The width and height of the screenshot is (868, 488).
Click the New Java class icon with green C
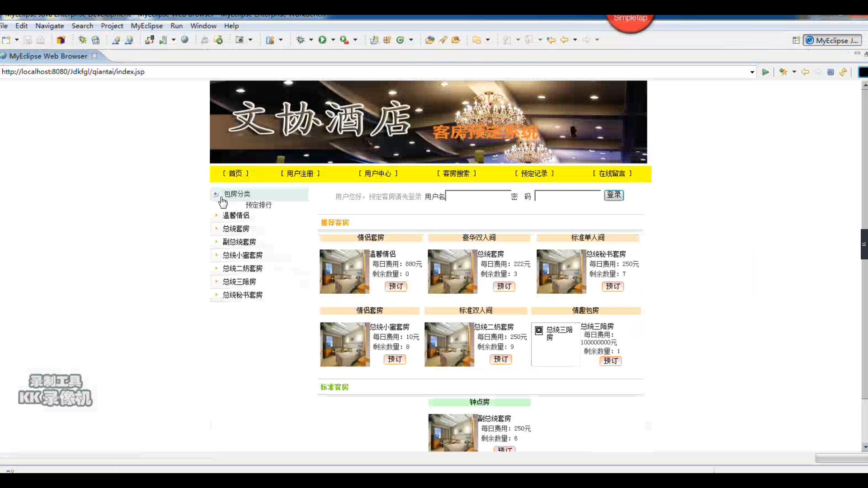click(x=400, y=40)
